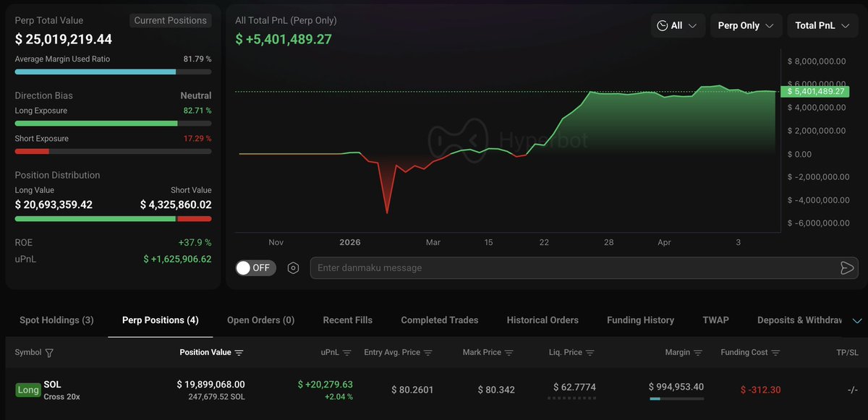
Task: Click the SOL Long badge
Action: coord(28,390)
